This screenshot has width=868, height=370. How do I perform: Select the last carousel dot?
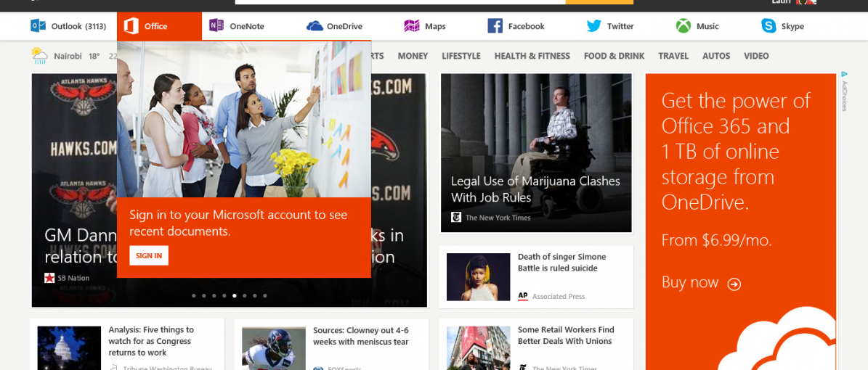(264, 296)
